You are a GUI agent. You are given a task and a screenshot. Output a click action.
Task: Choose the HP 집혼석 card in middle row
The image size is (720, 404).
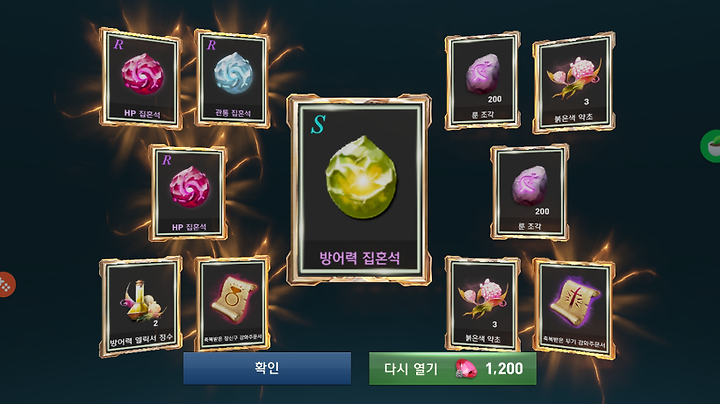tap(188, 193)
